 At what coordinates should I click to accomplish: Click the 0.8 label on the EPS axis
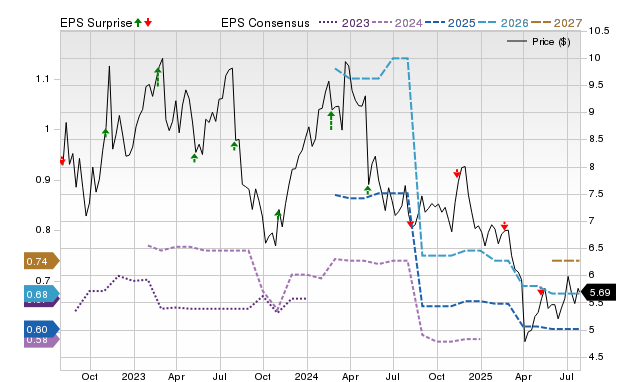42,230
